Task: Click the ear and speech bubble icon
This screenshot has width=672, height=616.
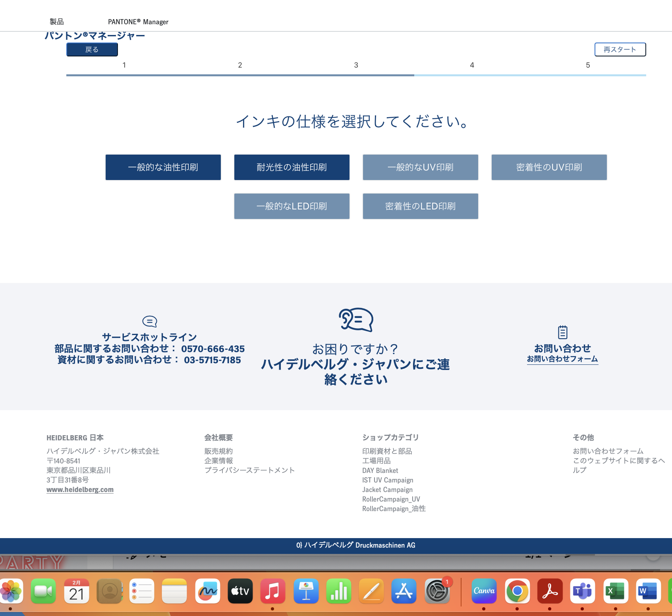Action: pyautogui.click(x=356, y=320)
